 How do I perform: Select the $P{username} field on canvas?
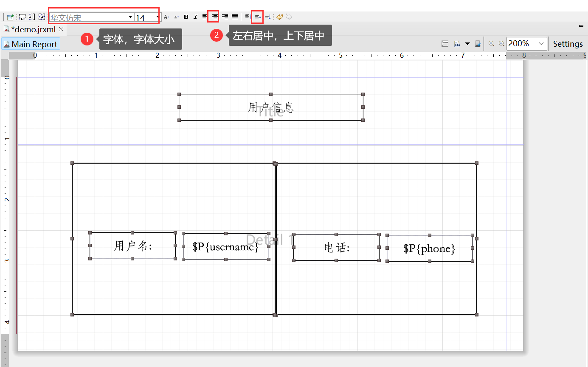[x=225, y=247]
